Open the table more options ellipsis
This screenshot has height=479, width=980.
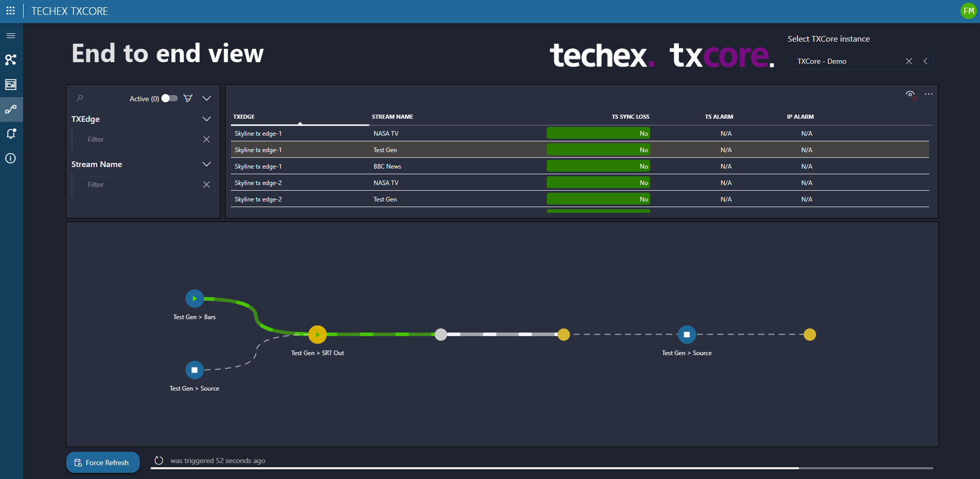(x=929, y=94)
